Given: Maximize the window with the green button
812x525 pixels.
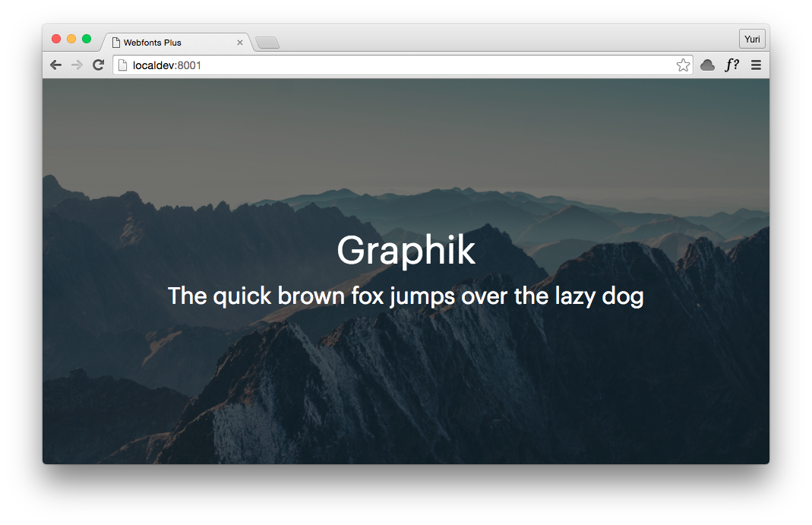Looking at the screenshot, I should tap(87, 39).
